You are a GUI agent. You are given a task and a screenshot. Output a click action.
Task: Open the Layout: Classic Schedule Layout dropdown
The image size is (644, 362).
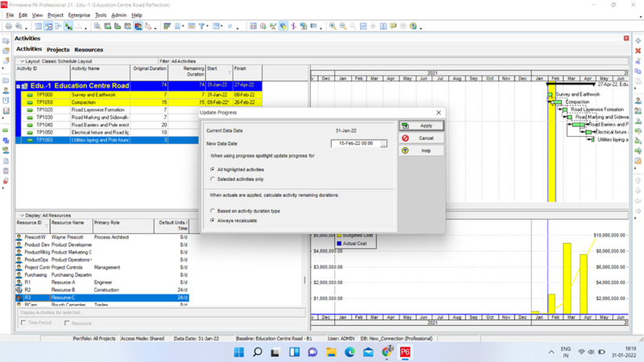tap(22, 61)
